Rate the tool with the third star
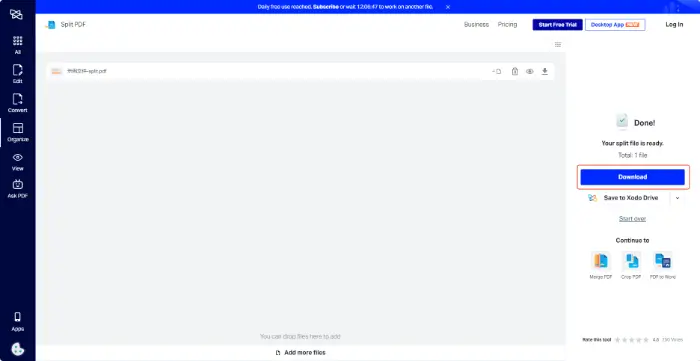Image resolution: width=700 pixels, height=361 pixels. click(x=632, y=340)
